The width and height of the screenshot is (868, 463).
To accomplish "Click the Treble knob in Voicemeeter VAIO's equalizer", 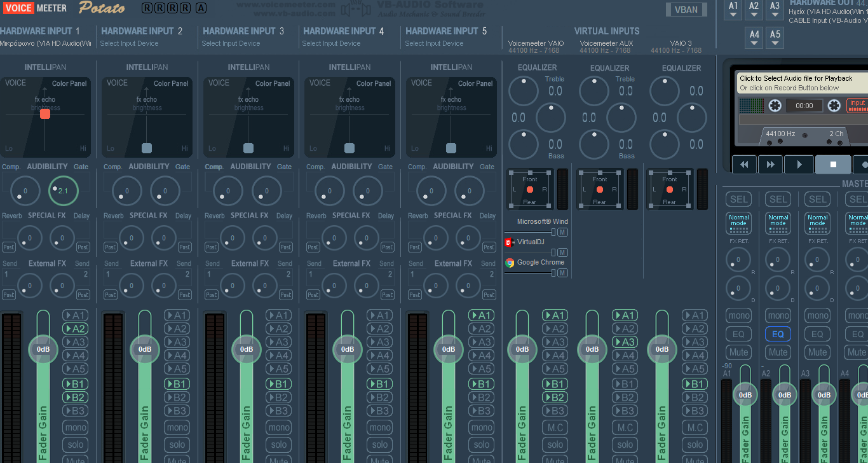I will [x=524, y=92].
